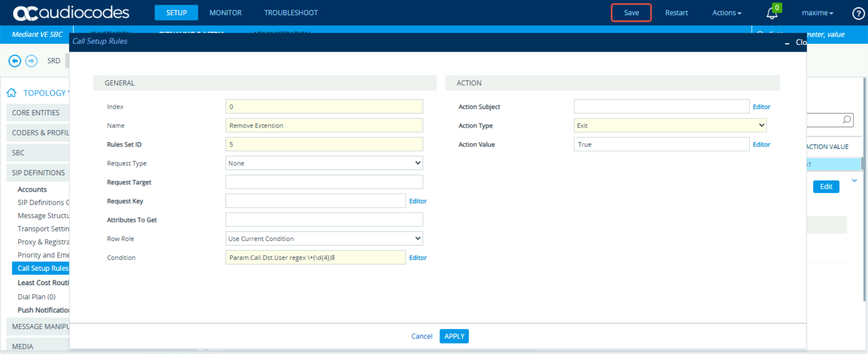This screenshot has width=868, height=354.
Task: Go to the Topology home icon
Action: pos(11,93)
